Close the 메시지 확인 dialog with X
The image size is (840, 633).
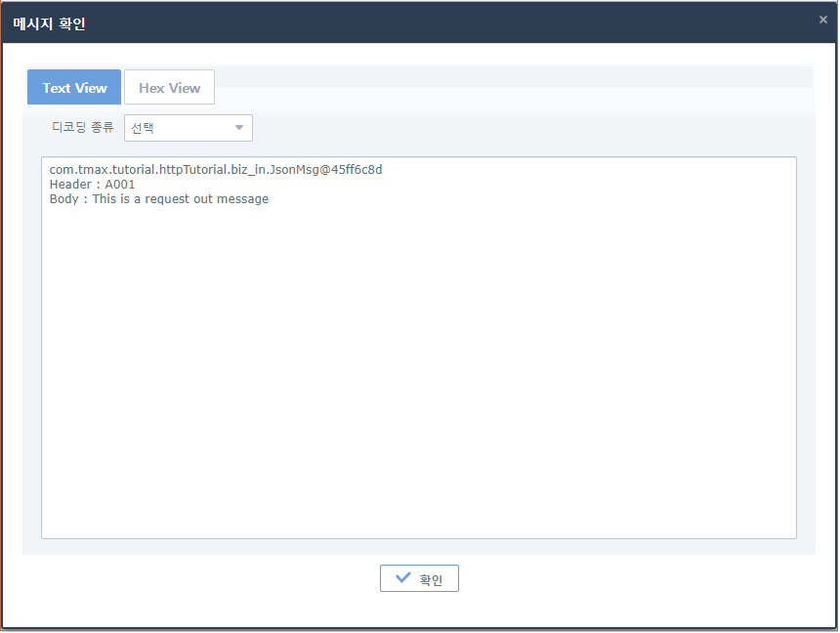pos(822,20)
